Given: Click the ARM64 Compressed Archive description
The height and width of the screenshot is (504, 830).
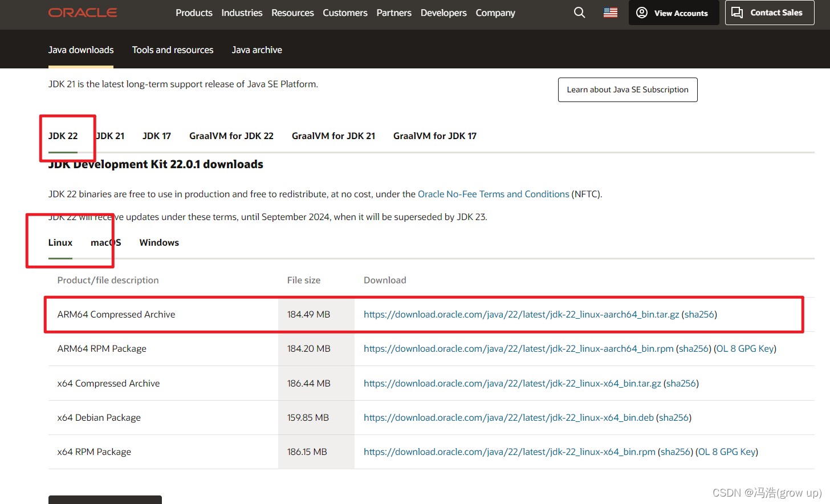Looking at the screenshot, I should pos(116,314).
